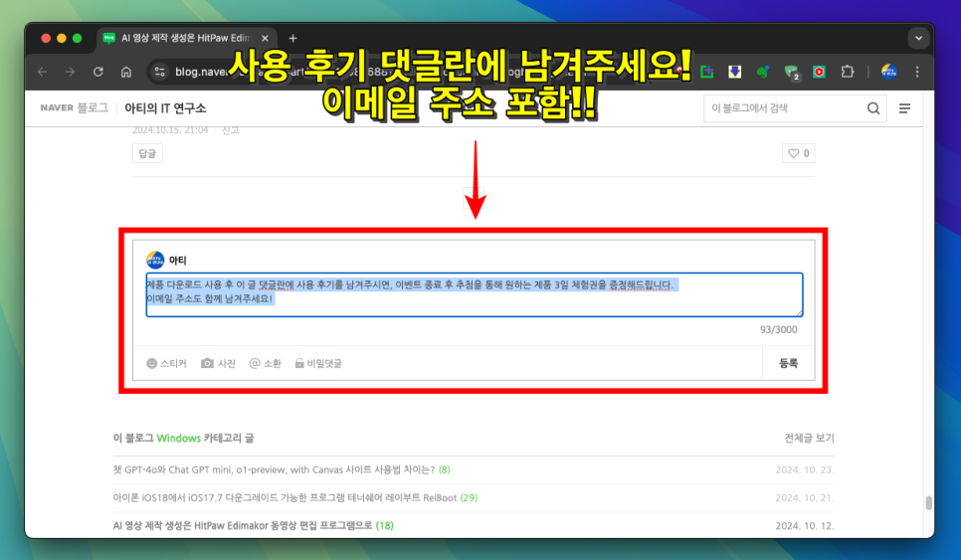961x560 pixels.
Task: Open the blog hamburger menu icon
Action: click(x=904, y=108)
